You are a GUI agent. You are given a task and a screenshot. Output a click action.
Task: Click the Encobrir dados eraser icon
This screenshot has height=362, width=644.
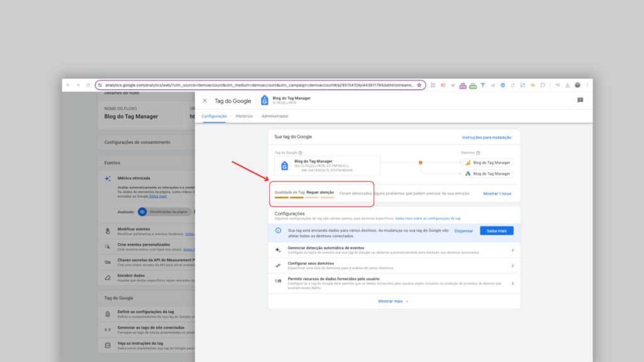point(108,278)
